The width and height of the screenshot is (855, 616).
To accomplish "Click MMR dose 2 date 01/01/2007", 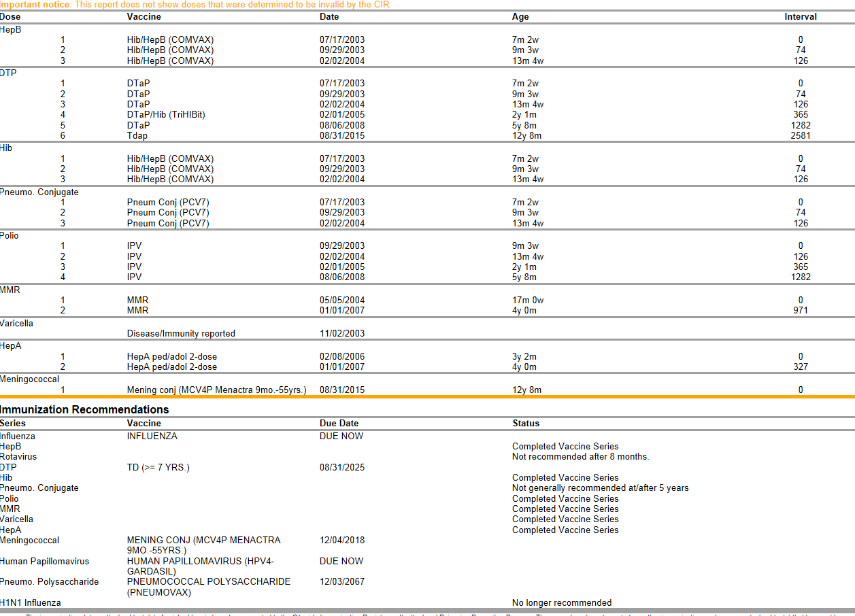I will (342, 311).
